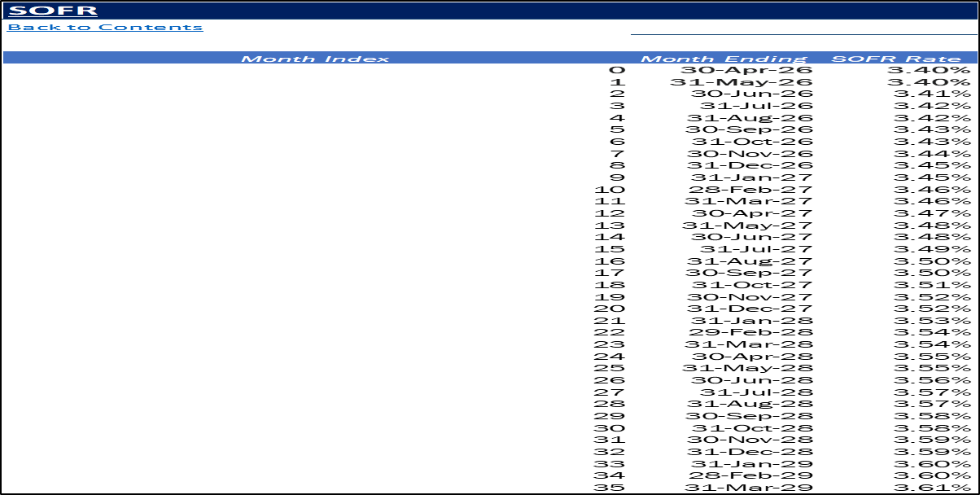Select the 3.61% SOFR rate cell
980x495 pixels.
(931, 488)
